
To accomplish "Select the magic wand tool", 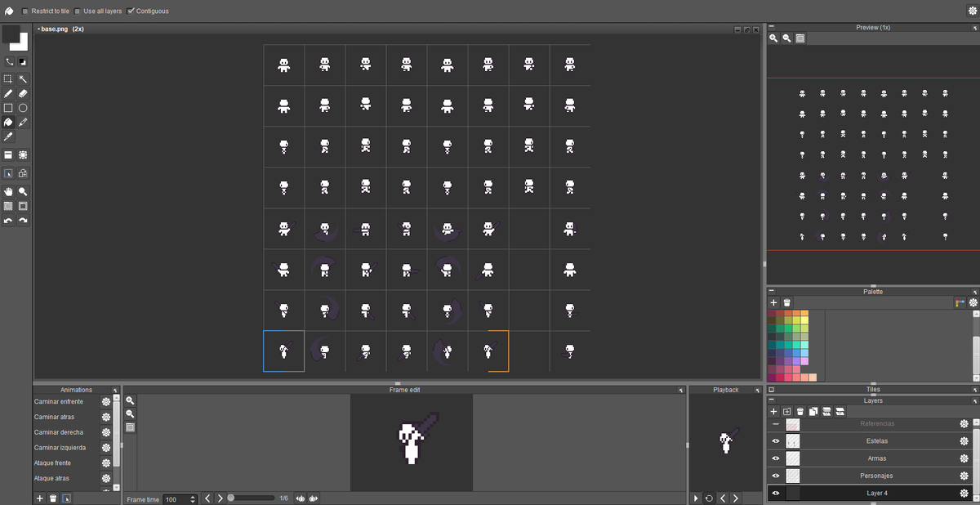I will click(x=23, y=79).
